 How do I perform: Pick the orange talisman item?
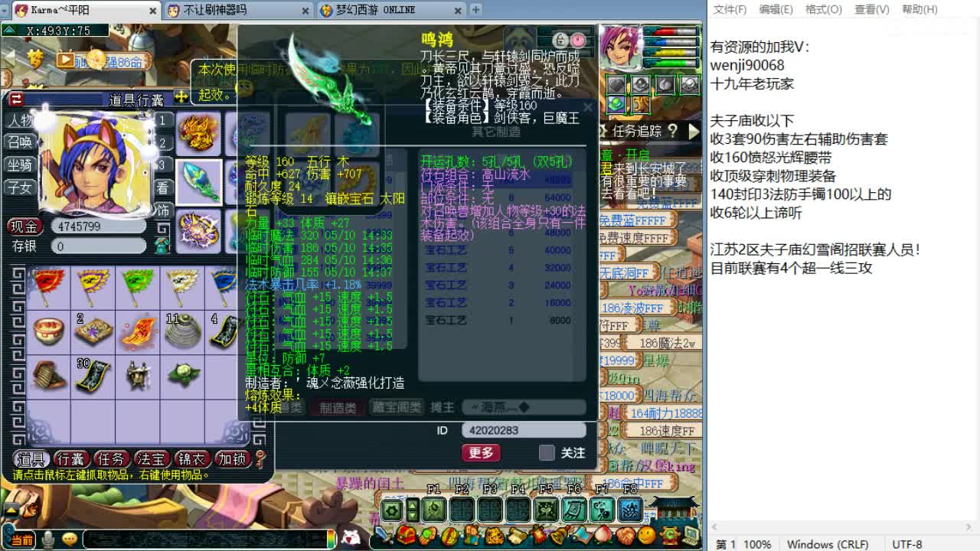pyautogui.click(x=138, y=331)
